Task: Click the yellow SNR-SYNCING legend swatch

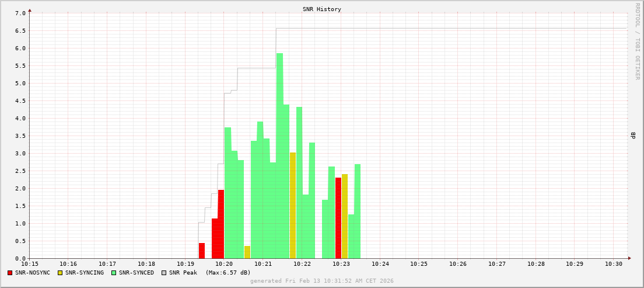Action: point(60,273)
